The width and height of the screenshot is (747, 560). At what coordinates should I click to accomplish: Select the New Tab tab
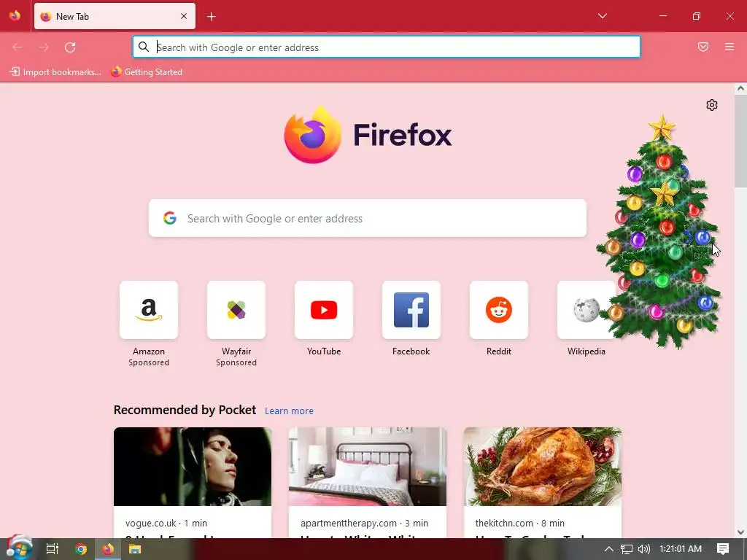tap(115, 16)
